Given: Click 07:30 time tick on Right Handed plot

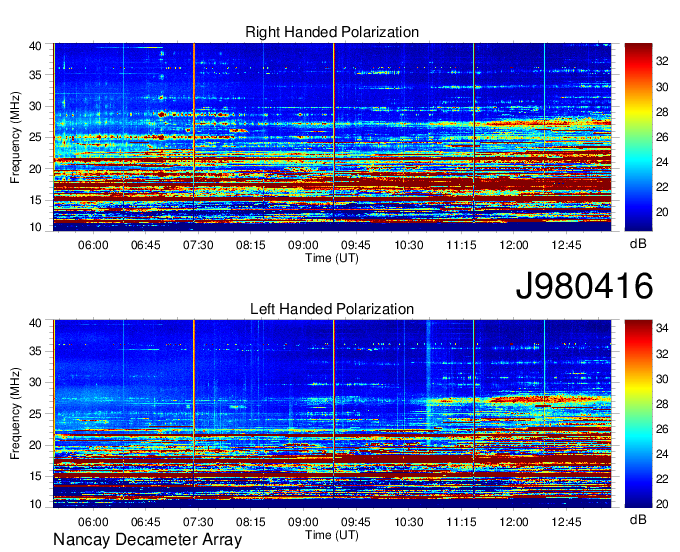Looking at the screenshot, I should tap(198, 245).
